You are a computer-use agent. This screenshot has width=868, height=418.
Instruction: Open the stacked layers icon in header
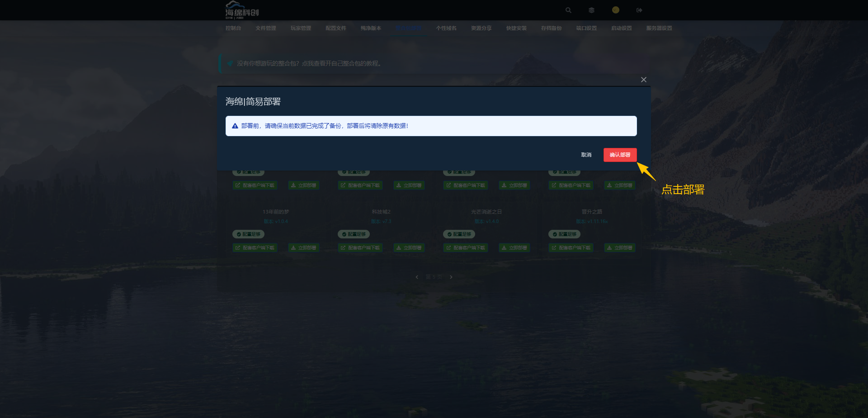pyautogui.click(x=591, y=10)
